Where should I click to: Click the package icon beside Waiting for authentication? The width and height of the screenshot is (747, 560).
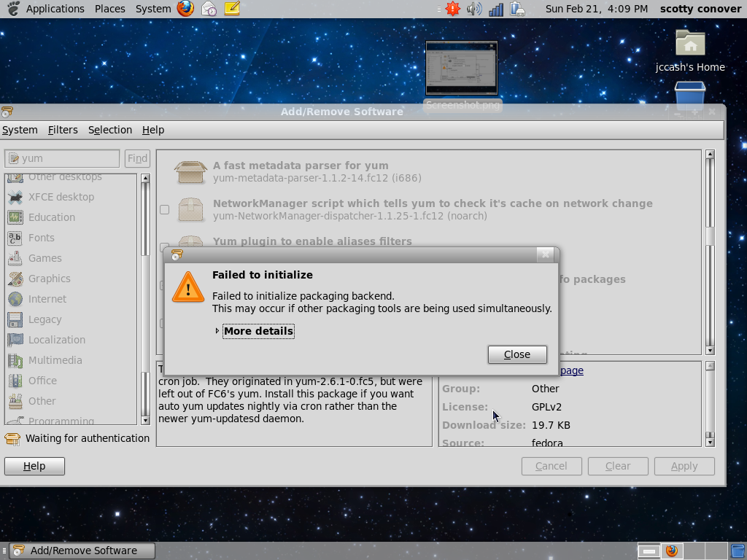point(12,438)
